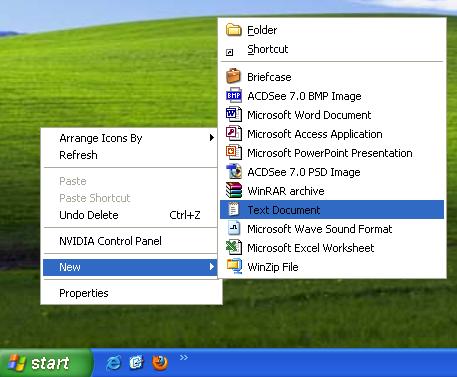Image resolution: width=457 pixels, height=377 pixels.
Task: Create a new Folder
Action: point(332,30)
